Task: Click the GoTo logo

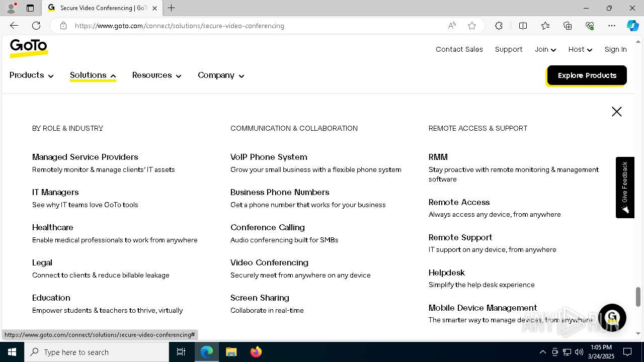Action: pos(29,48)
